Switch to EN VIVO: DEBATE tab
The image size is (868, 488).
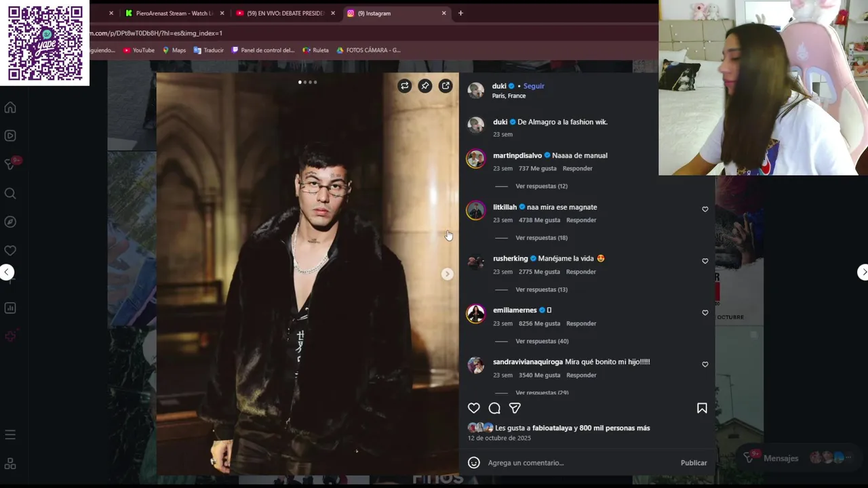pos(285,13)
